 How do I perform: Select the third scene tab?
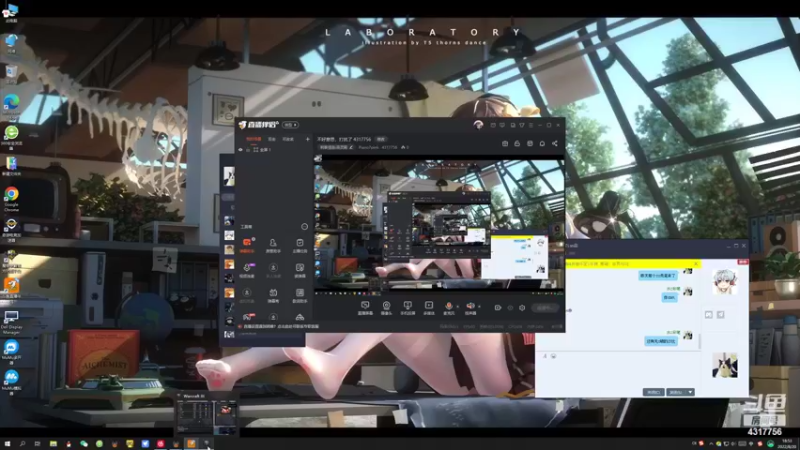coord(288,139)
